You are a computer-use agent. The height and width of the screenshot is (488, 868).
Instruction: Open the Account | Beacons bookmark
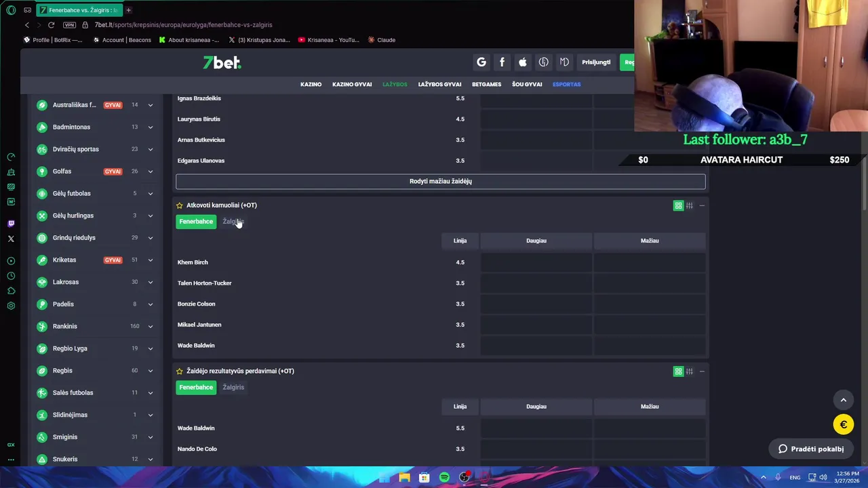(122, 40)
